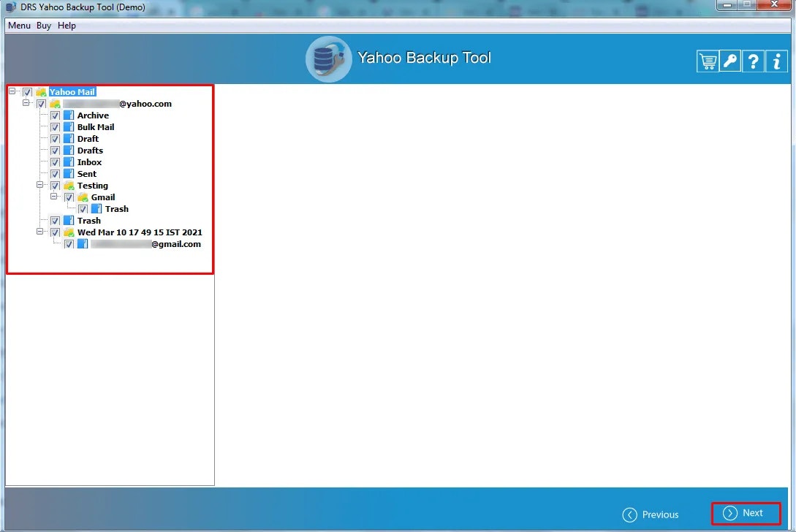Select the Gmail subfolder label
The width and height of the screenshot is (796, 532).
(x=103, y=197)
